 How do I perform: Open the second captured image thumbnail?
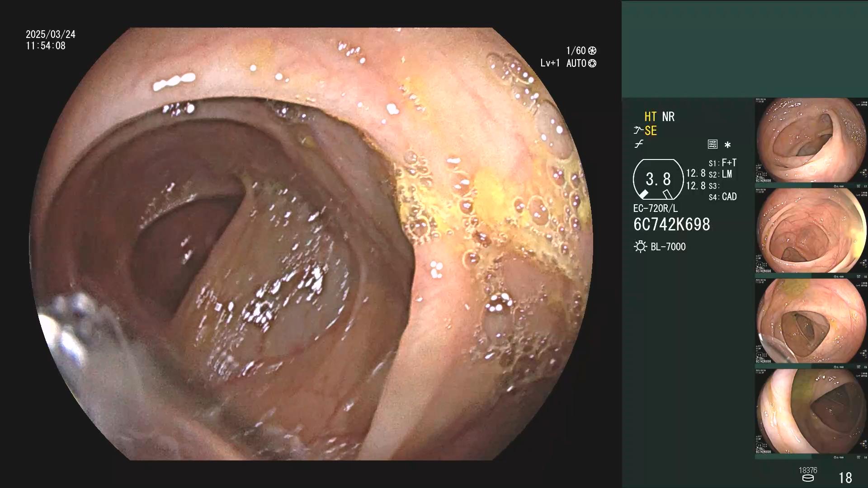811,231
